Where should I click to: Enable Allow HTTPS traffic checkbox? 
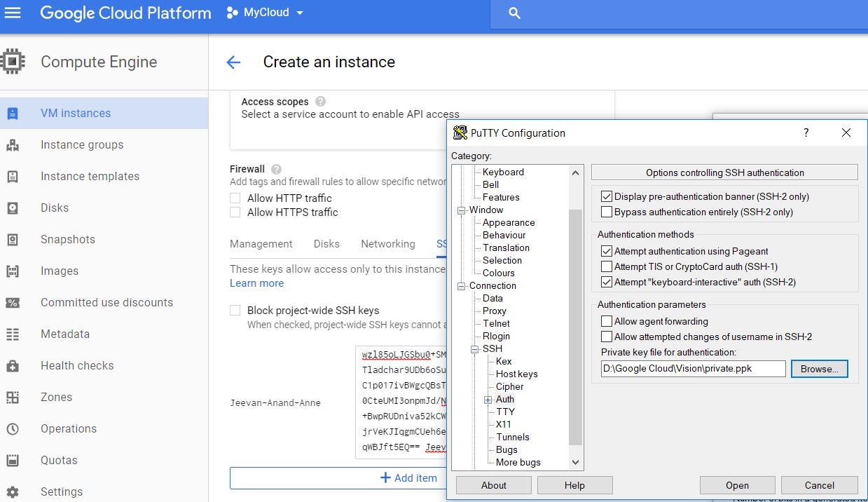click(235, 212)
